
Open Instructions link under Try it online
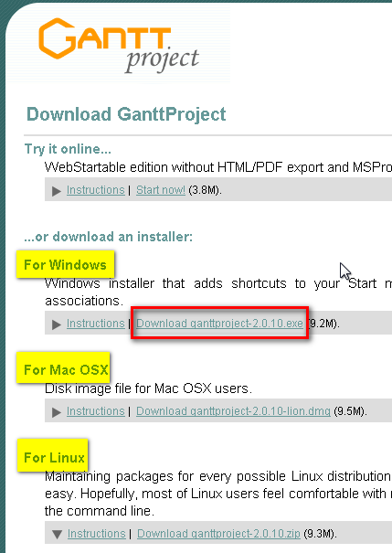point(96,190)
